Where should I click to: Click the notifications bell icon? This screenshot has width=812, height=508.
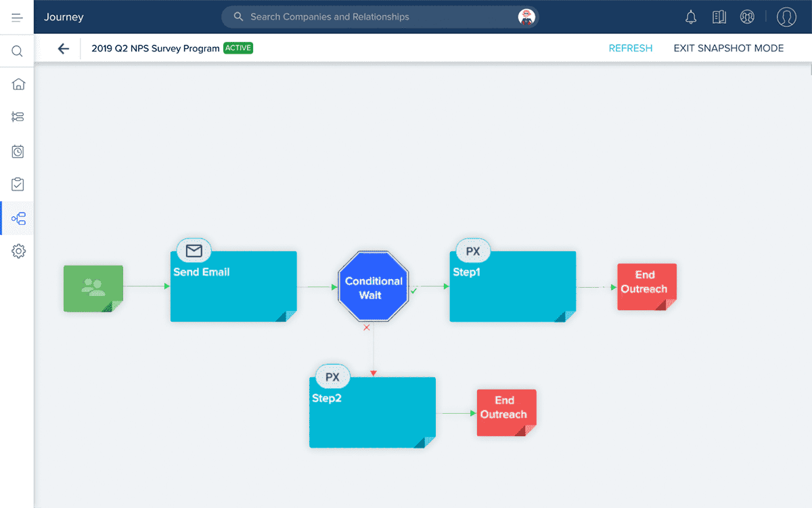pyautogui.click(x=691, y=18)
